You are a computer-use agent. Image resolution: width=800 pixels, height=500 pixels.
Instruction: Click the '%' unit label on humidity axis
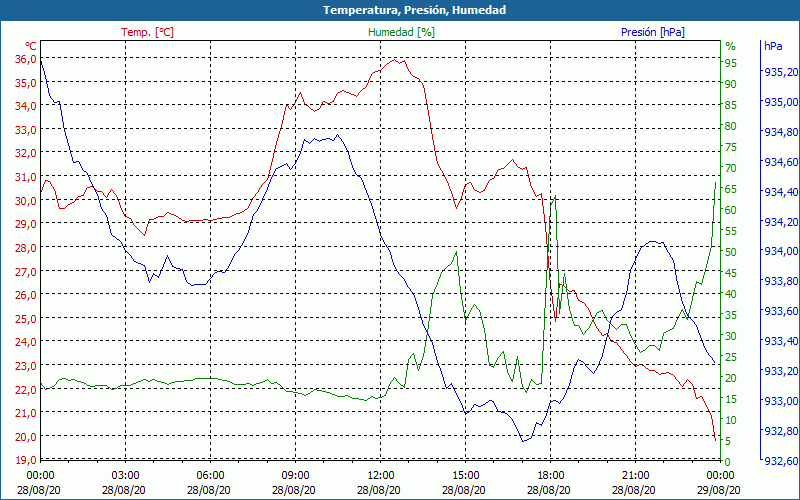tap(731, 46)
